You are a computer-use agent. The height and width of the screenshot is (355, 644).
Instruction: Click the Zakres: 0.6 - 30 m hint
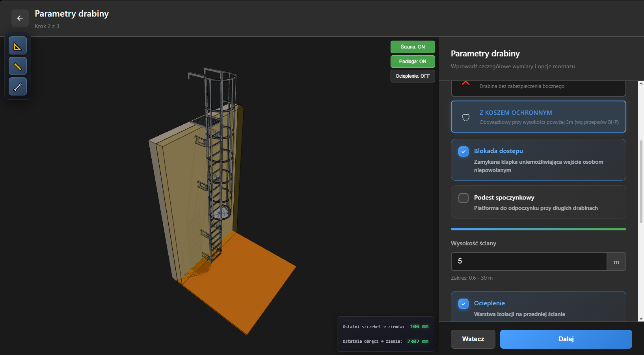(x=472, y=278)
